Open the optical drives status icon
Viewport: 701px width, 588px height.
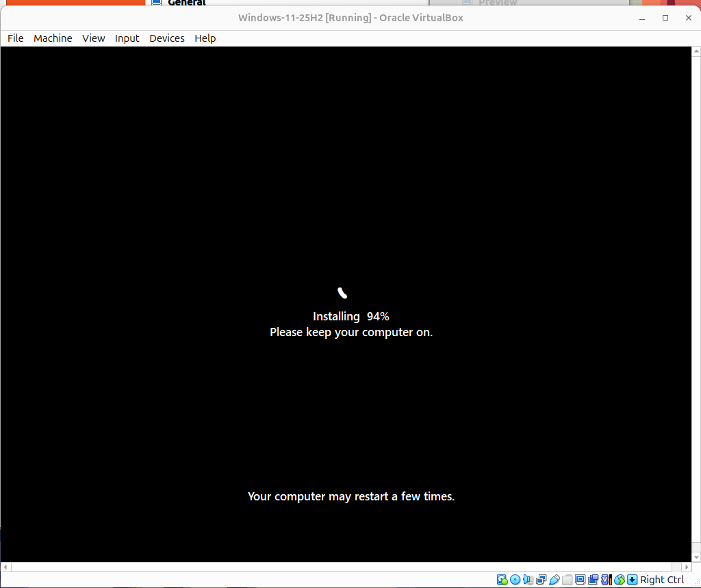[515, 579]
